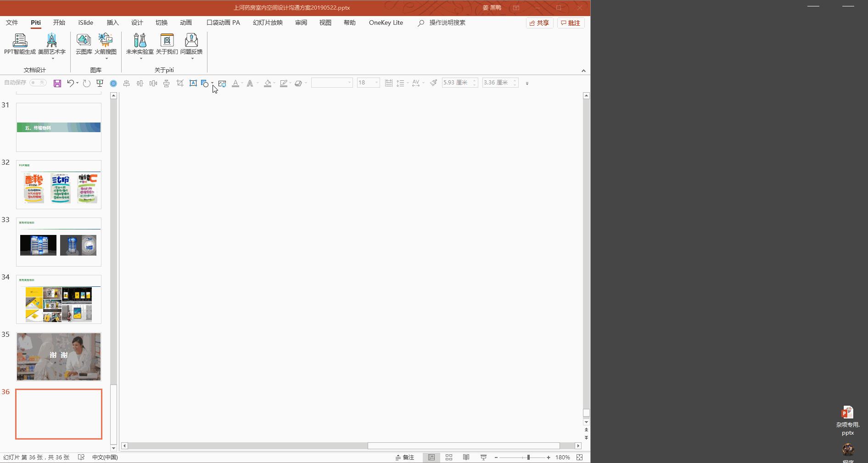Open the 文件 menu

pos(12,22)
